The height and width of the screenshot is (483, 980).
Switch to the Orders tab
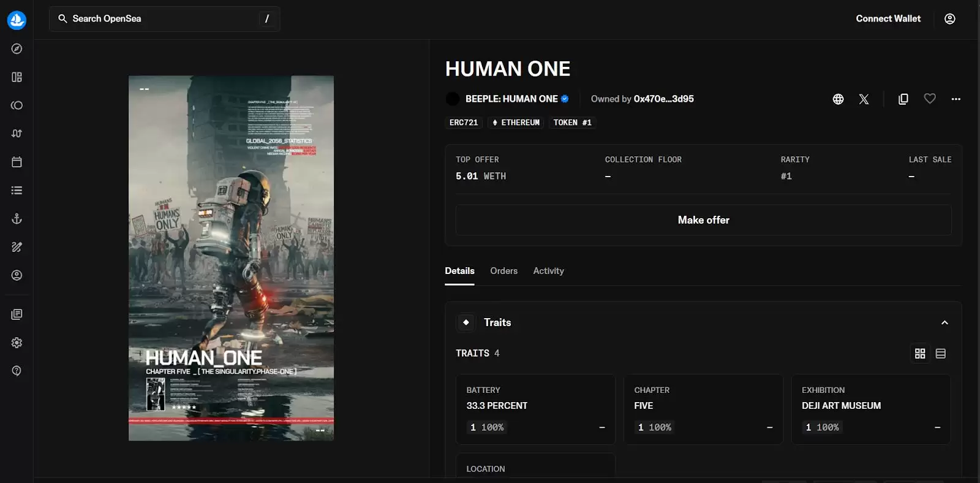tap(503, 271)
